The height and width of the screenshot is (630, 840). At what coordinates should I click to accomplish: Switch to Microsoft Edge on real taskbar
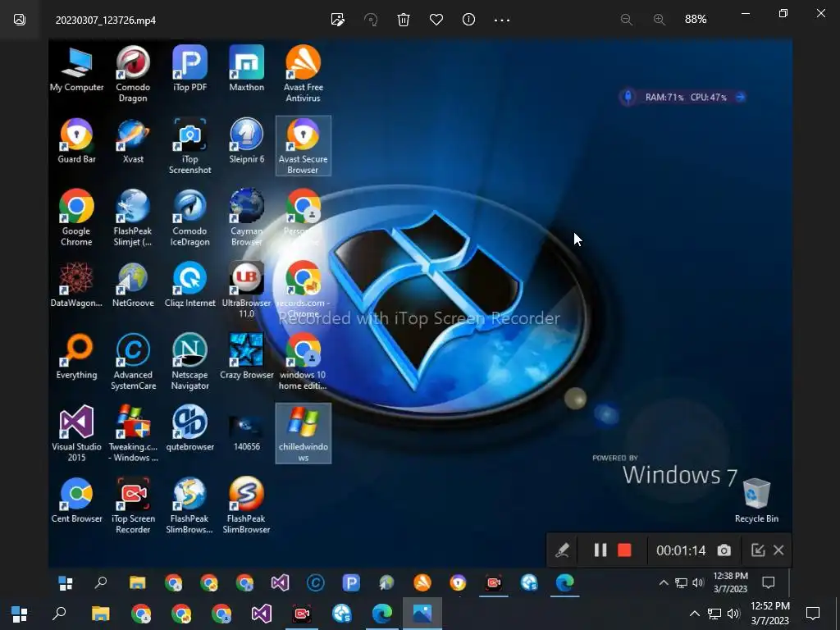click(x=382, y=614)
